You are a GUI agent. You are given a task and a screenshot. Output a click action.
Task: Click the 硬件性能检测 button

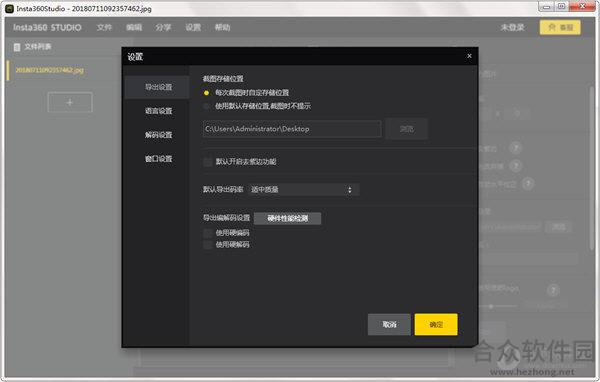click(287, 219)
